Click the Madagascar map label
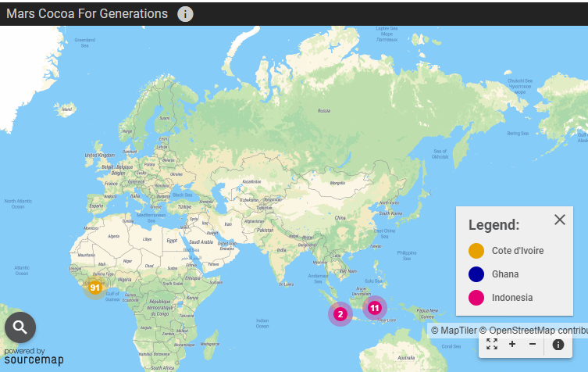The width and height of the screenshot is (588, 372). pos(210,344)
